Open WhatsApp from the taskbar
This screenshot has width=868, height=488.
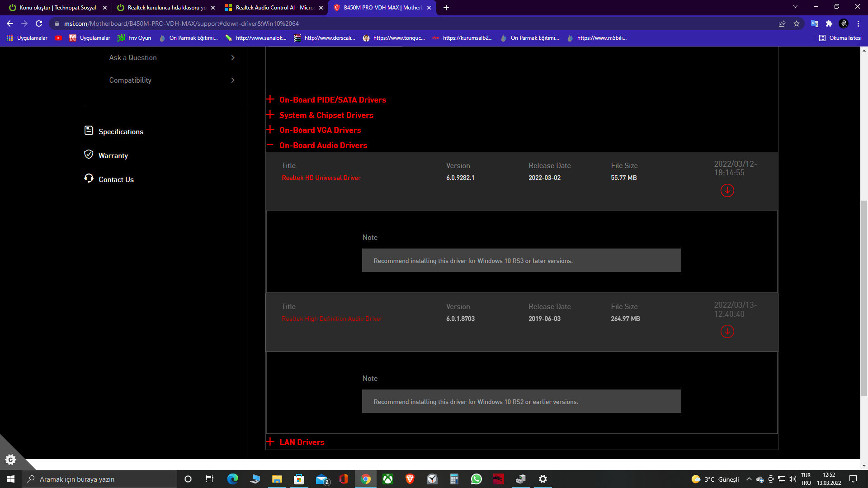pyautogui.click(x=476, y=479)
